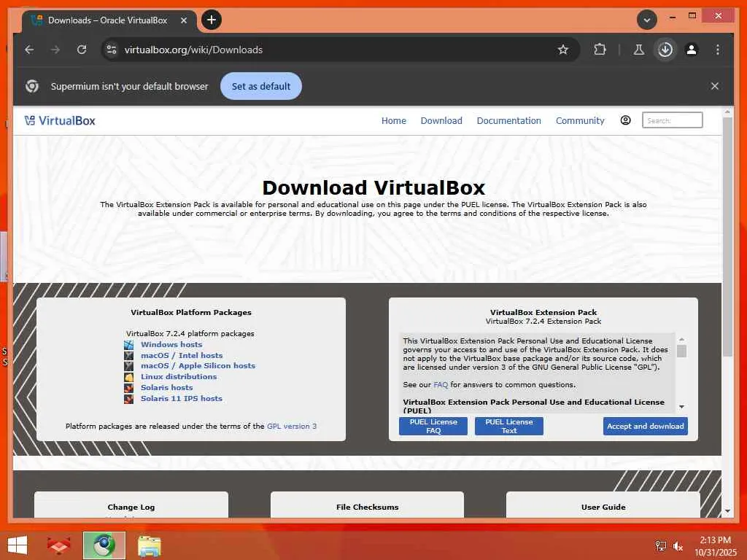The image size is (747, 560).
Task: Open the Community menu item
Action: (x=580, y=121)
